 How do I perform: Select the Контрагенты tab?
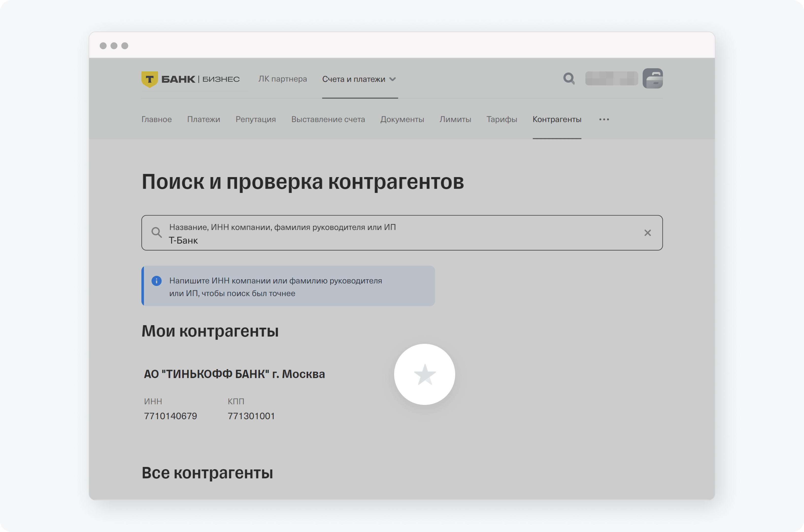[557, 119]
